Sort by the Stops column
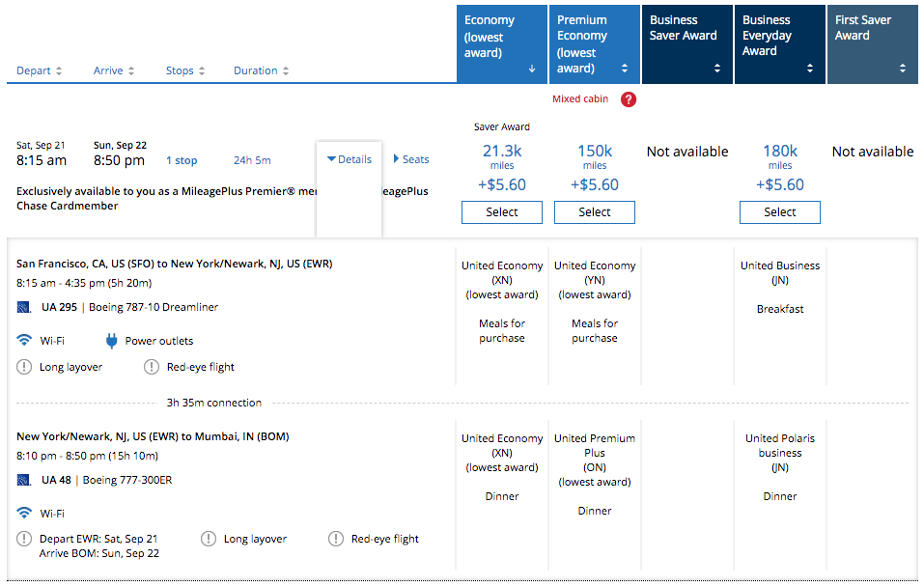This screenshot has width=924, height=587. click(185, 70)
